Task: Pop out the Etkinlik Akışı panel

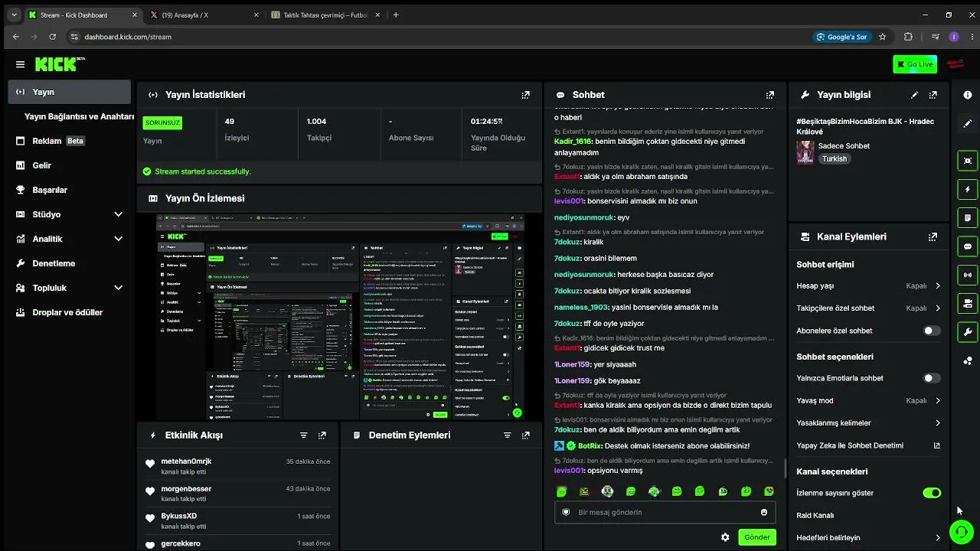Action: (x=322, y=435)
